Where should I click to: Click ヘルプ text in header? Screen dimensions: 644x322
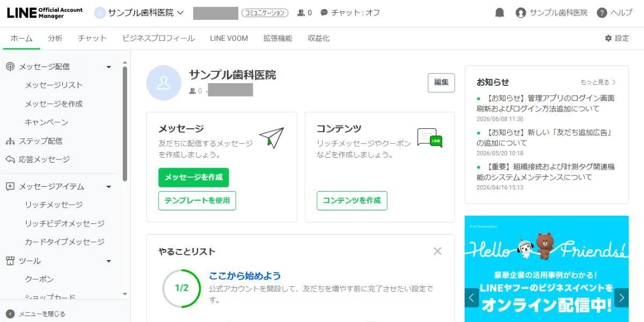621,13
